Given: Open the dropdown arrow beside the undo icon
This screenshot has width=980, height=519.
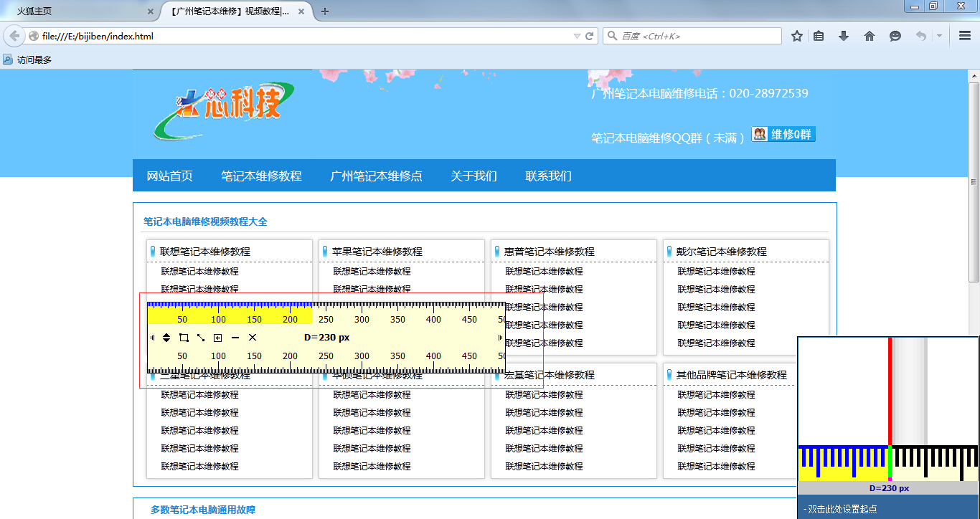Looking at the screenshot, I should [x=939, y=36].
